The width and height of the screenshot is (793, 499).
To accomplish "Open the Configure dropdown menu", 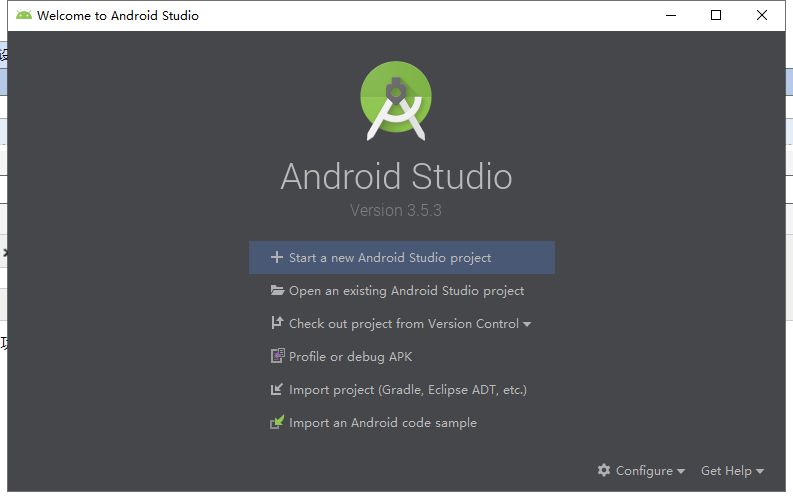I will click(641, 471).
